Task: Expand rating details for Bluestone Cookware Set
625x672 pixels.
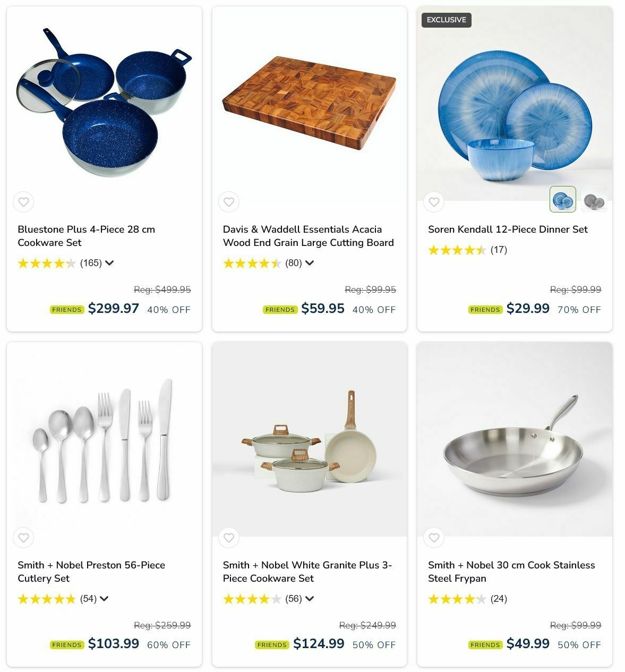Action: click(109, 263)
